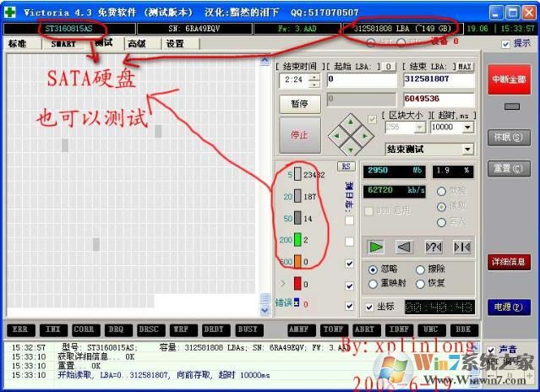Open the 结束测试 dropdown
This screenshot has width=540, height=392.
point(467,150)
